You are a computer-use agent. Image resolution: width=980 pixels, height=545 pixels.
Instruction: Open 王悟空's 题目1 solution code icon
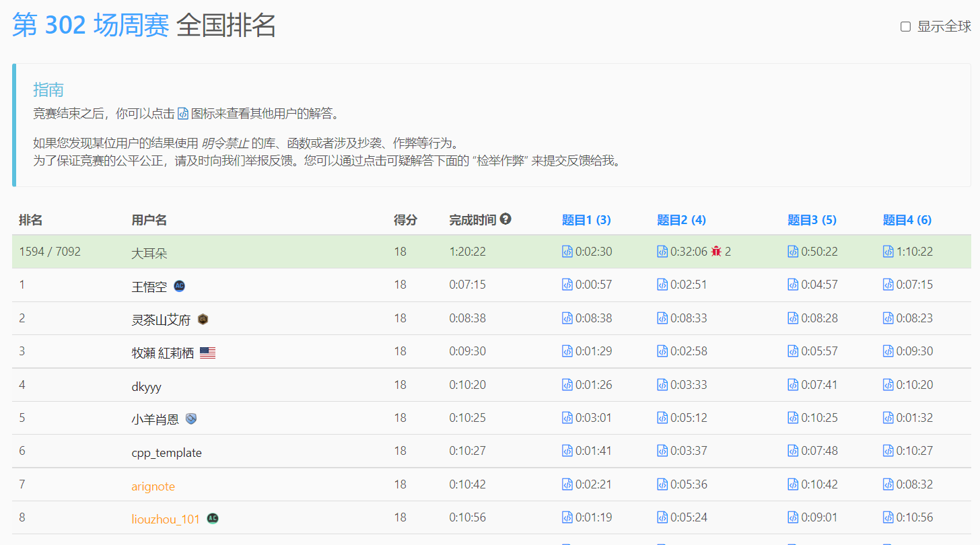coord(567,285)
